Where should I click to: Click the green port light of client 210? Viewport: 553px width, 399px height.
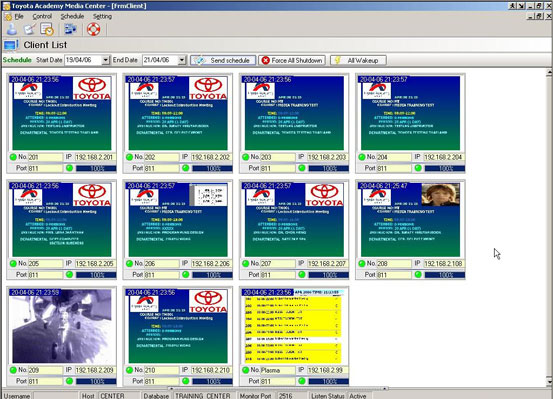click(x=186, y=381)
